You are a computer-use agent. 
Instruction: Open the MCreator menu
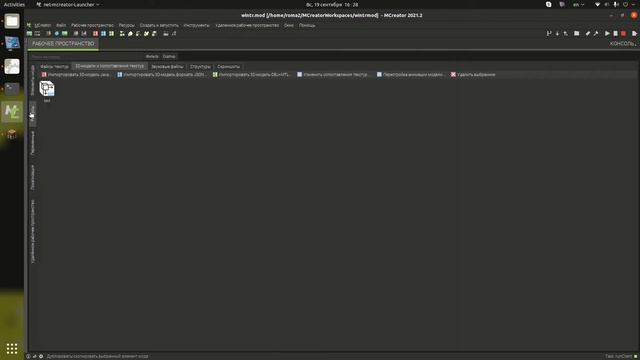42,25
